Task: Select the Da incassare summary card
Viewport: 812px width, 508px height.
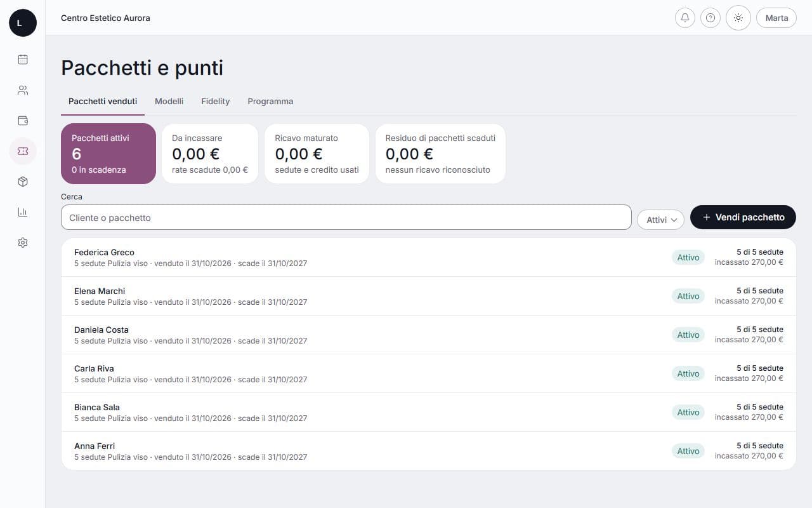Action: click(x=210, y=154)
